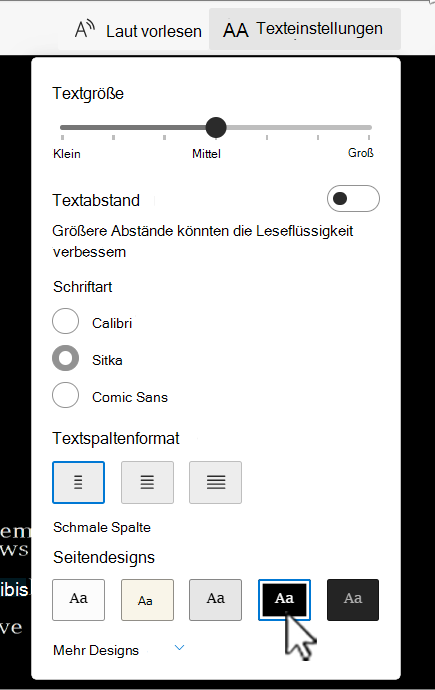Select the Sitka font radio button
Viewport: 435px width, 690px height.
point(66,358)
